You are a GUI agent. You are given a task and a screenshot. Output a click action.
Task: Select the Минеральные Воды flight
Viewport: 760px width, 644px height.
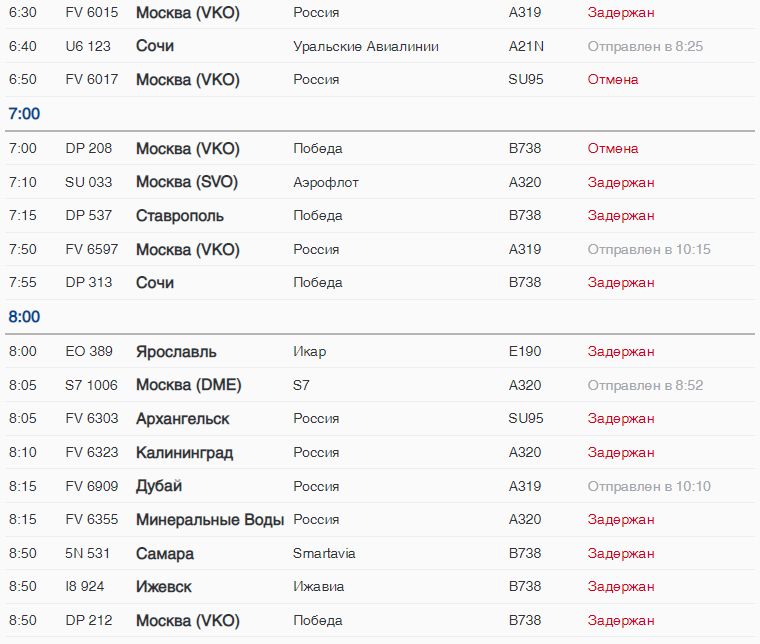(x=380, y=519)
